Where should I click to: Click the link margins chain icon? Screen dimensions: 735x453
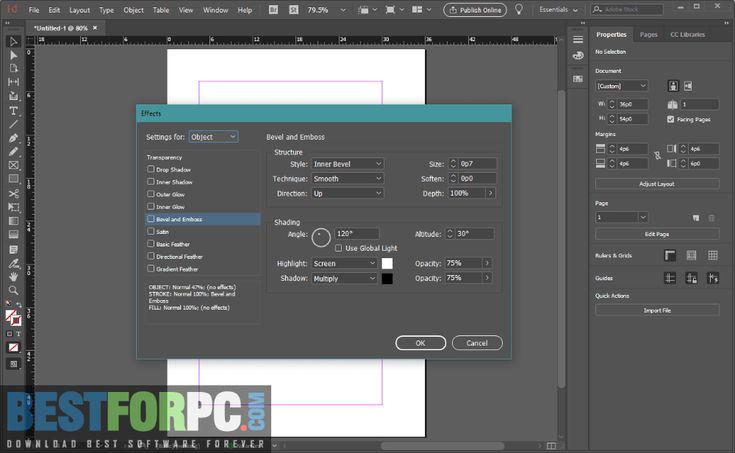(x=657, y=156)
